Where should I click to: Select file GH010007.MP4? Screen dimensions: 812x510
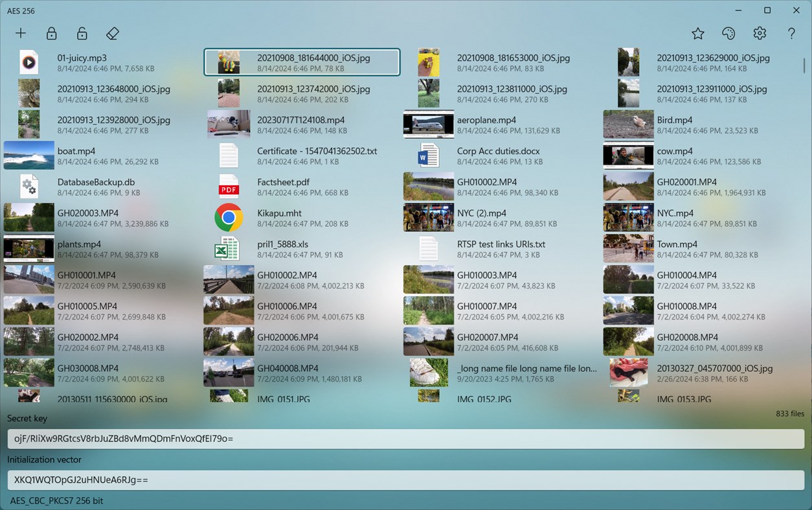[501, 311]
